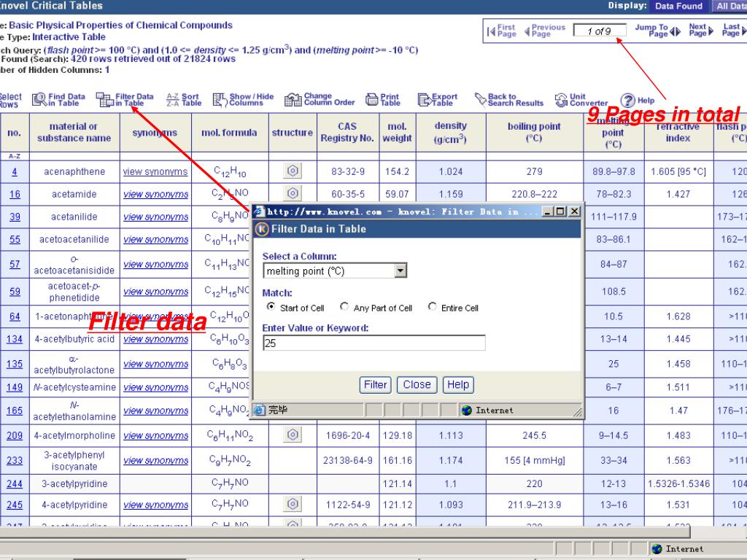Open row number 245 link
Viewport: 747px width, 560px height.
15,505
